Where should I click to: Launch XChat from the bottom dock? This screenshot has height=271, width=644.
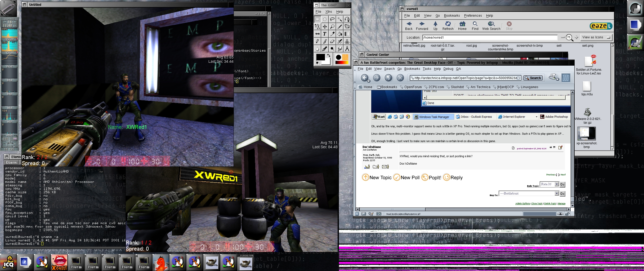[59, 263]
